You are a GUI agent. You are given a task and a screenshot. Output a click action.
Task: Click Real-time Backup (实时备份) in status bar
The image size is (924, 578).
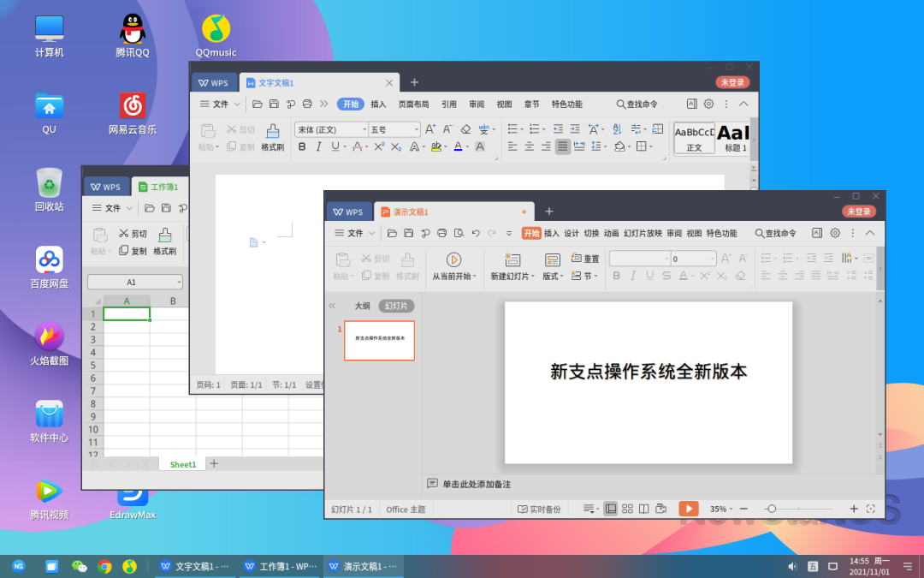[x=539, y=509]
